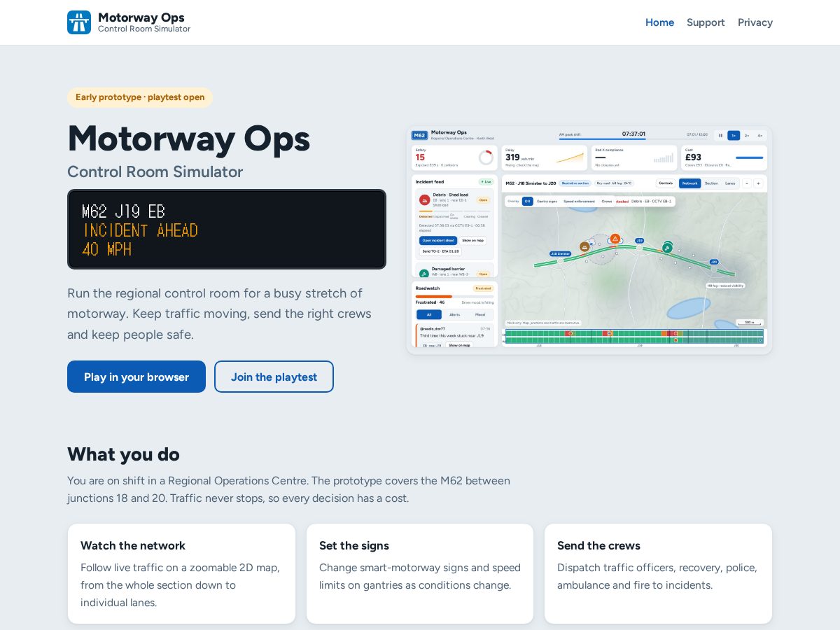This screenshot has height=630, width=840.
Task: Open the Home navigation link
Action: 659,22
